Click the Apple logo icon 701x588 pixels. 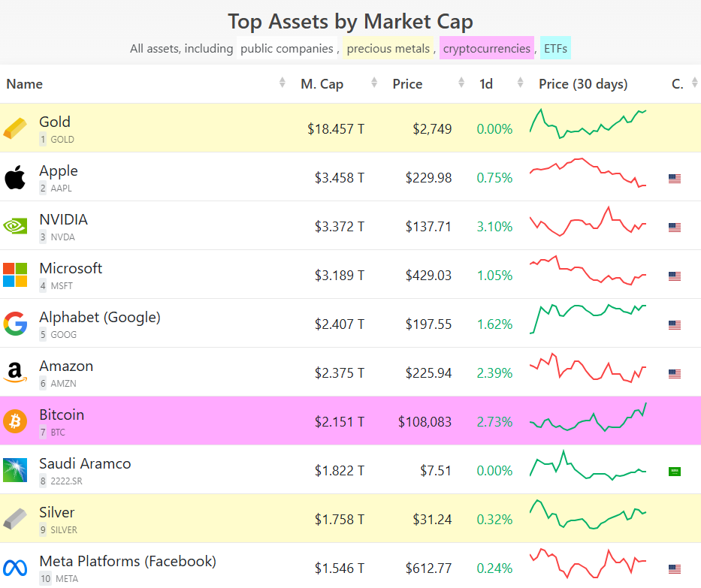[x=15, y=177]
